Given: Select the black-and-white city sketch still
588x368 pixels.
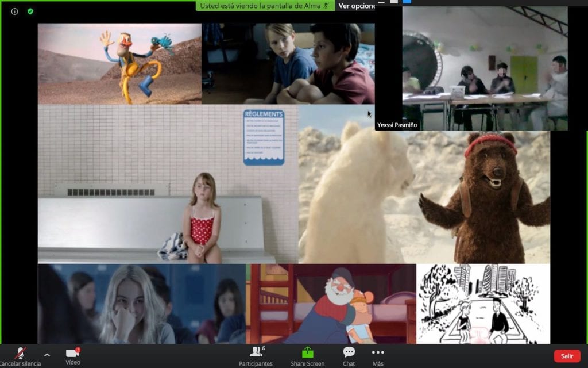Looking at the screenshot, I should point(483,304).
